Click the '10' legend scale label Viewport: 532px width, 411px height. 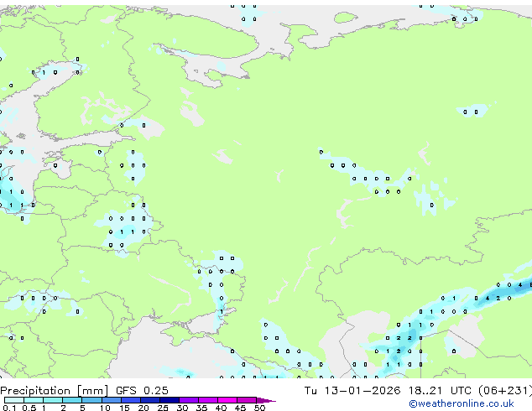pyautogui.click(x=105, y=408)
